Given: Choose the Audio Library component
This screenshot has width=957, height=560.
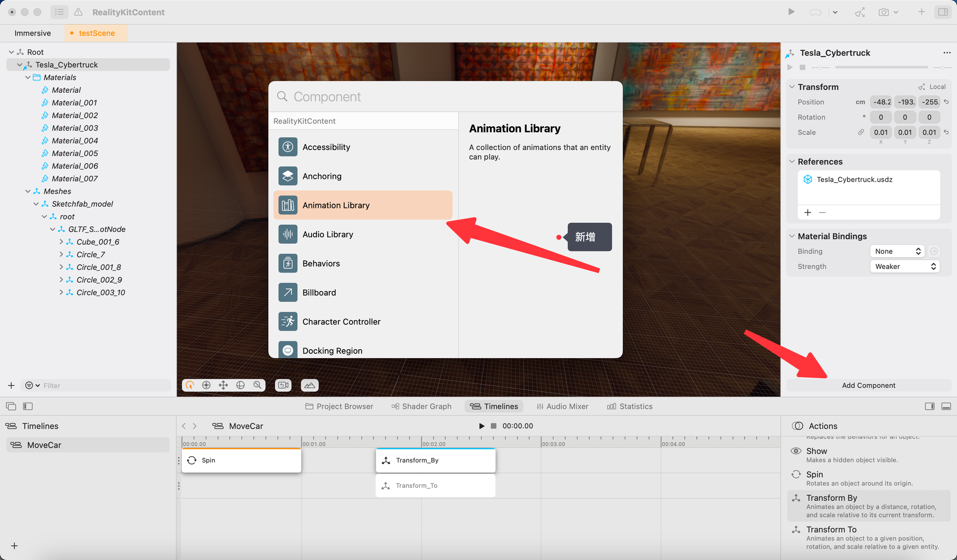Looking at the screenshot, I should point(363,234).
